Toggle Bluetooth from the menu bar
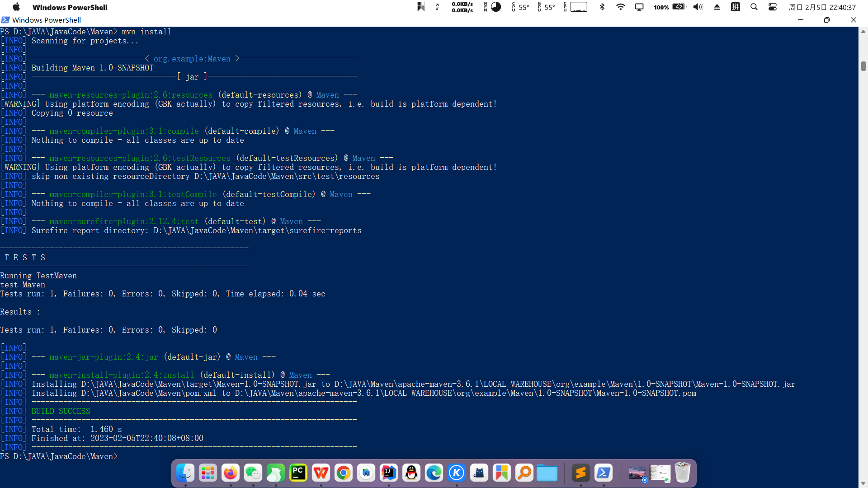Image resolution: width=868 pixels, height=488 pixels. tap(602, 7)
